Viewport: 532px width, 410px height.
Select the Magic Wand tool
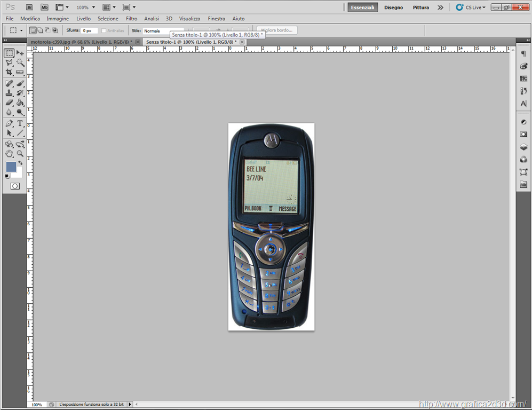[x=20, y=62]
